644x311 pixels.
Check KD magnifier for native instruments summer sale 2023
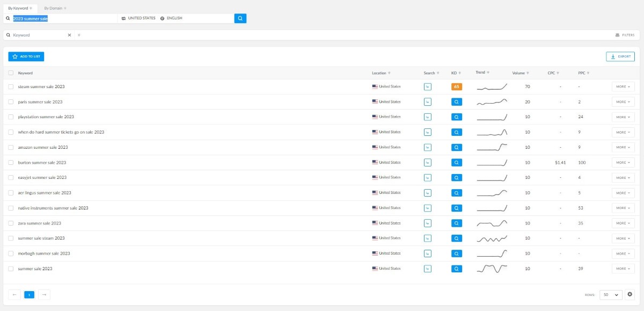coord(457,208)
